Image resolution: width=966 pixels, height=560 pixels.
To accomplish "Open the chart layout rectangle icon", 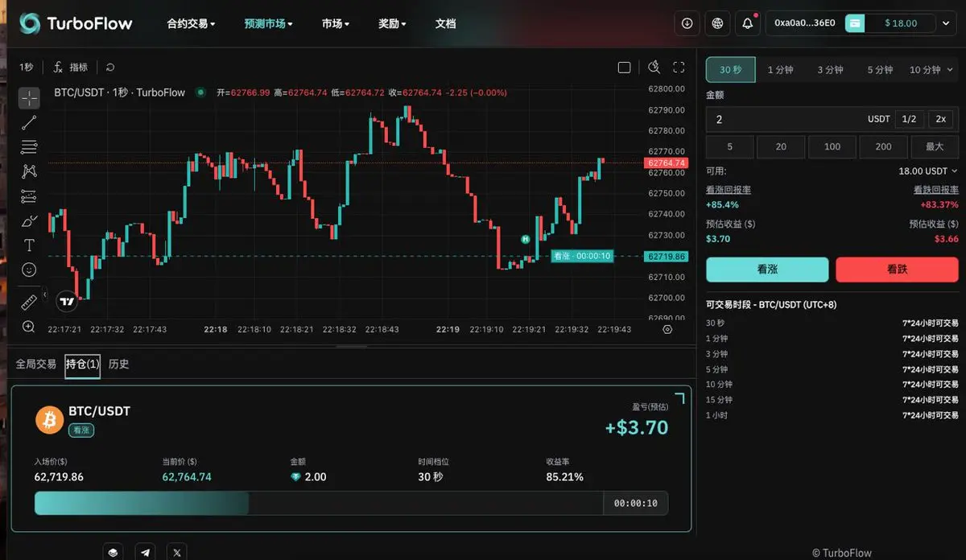I will [x=624, y=68].
